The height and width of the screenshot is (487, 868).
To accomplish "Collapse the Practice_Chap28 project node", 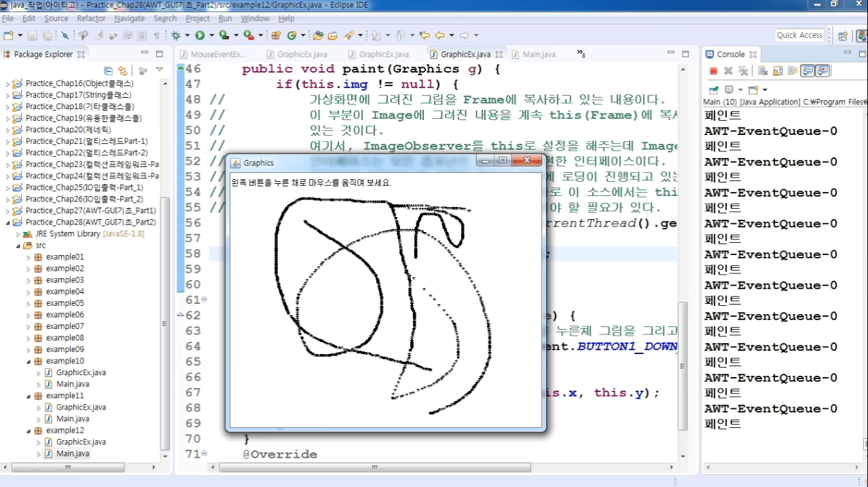I will 8,222.
